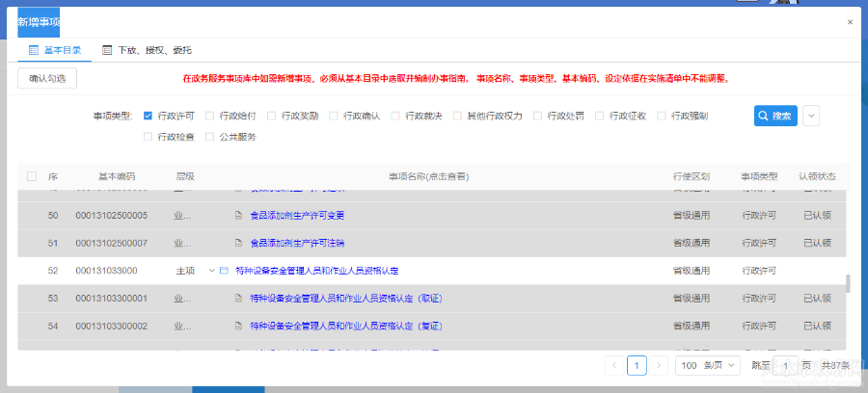Click the document icon beside 食品添加剂生产许可注销
Screen dimensions: 868x393
[x=238, y=243]
